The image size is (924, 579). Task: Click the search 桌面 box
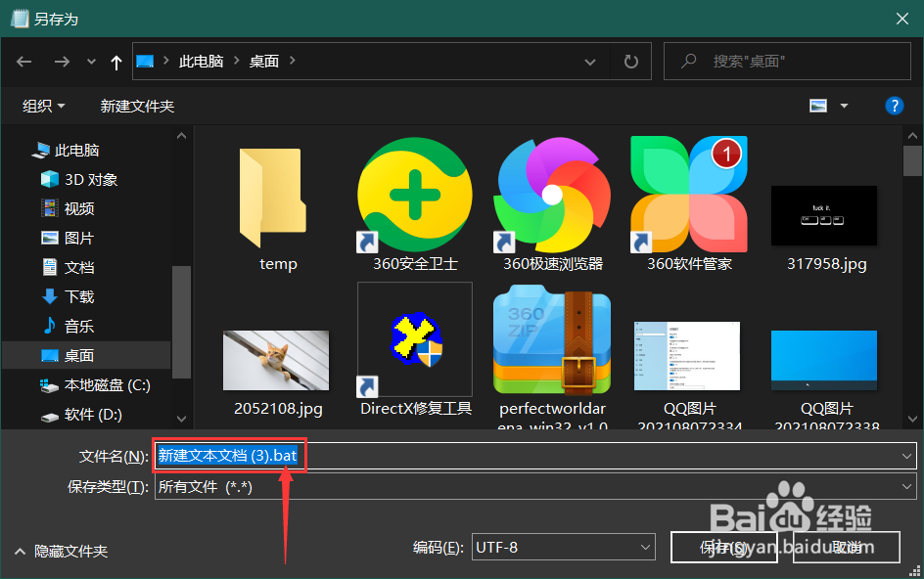pyautogui.click(x=787, y=61)
